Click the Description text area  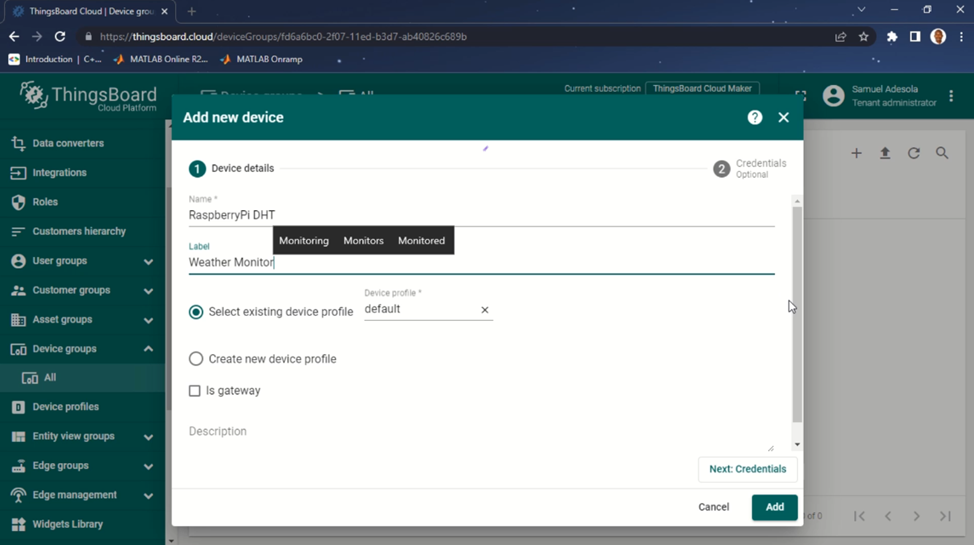(x=481, y=432)
